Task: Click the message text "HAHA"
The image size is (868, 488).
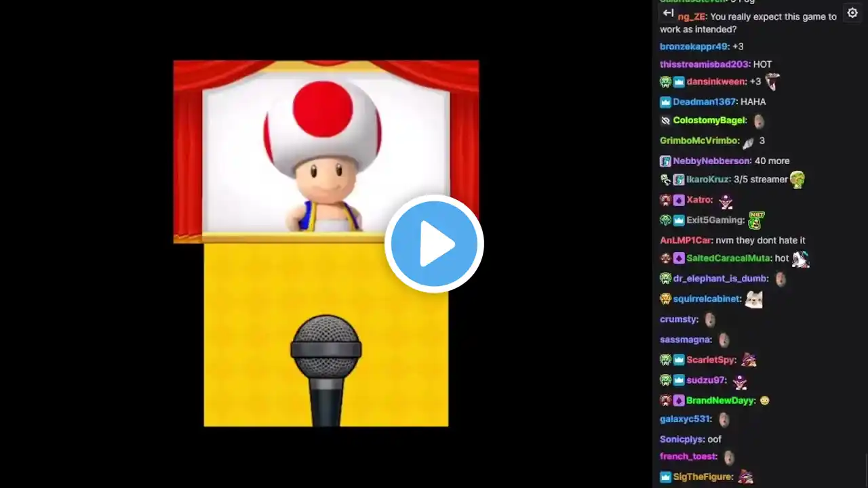Action: tap(753, 102)
